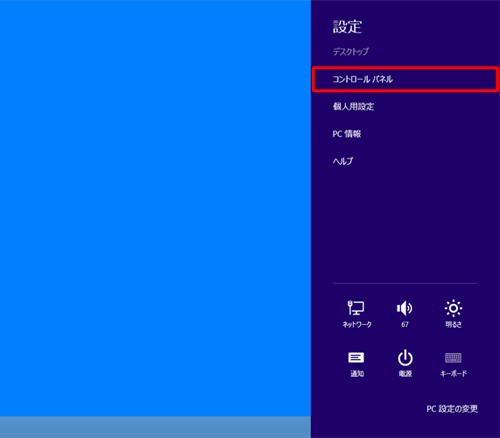Open コントロール パネル from the settings list
The height and width of the screenshot is (438, 500).
[x=405, y=79]
